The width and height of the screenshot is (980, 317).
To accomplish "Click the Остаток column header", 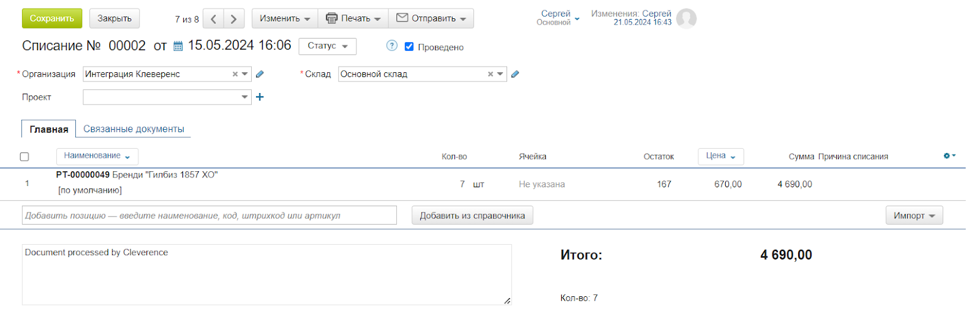I will (658, 157).
